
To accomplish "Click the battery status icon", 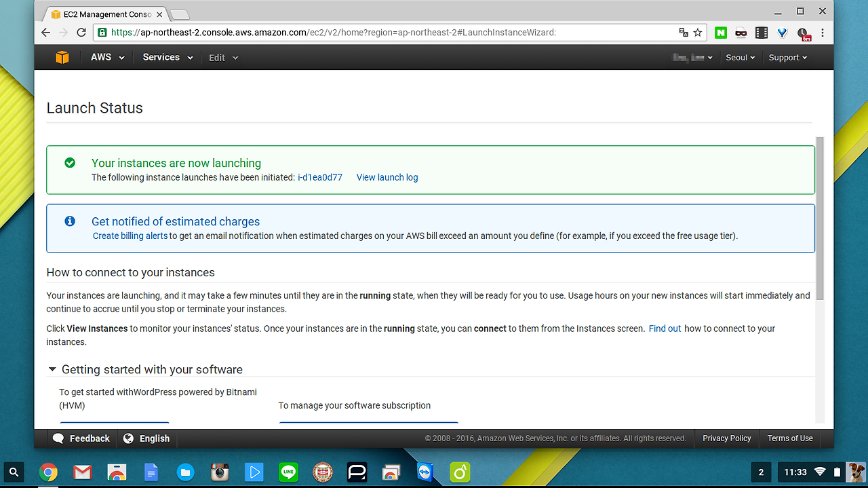I will tap(837, 472).
